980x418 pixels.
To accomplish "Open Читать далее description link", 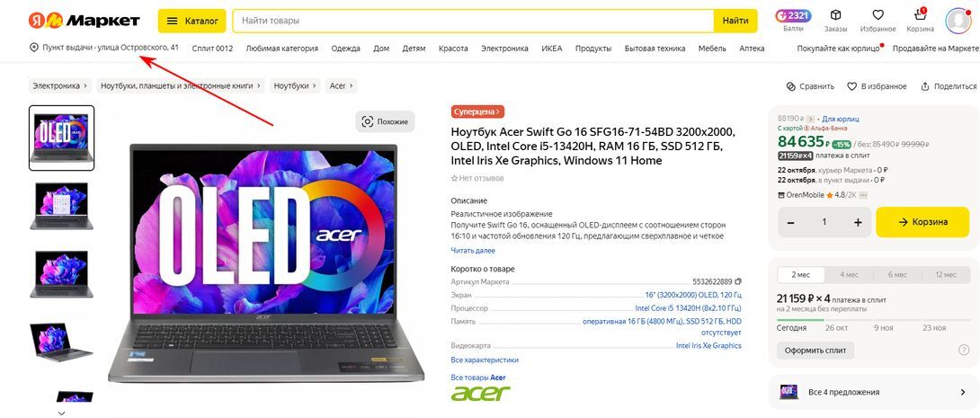I will click(x=473, y=251).
